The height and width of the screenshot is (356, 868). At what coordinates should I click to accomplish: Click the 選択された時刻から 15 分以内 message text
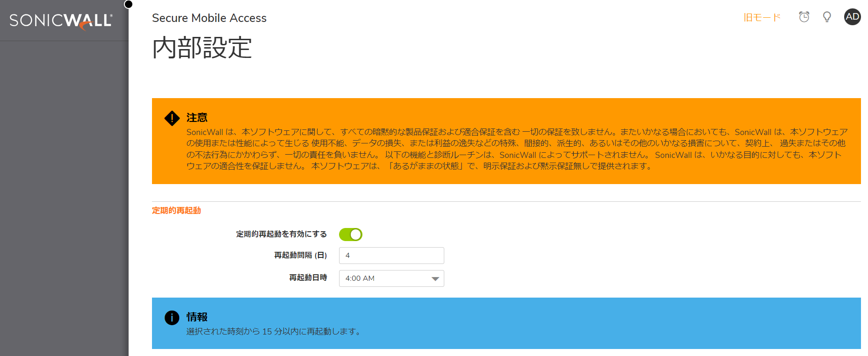coord(275,332)
